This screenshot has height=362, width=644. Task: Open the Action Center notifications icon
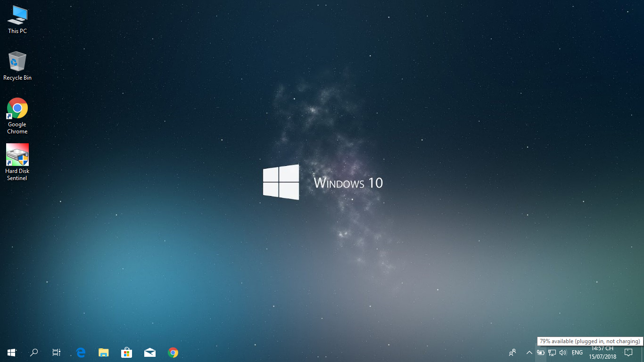[628, 352]
